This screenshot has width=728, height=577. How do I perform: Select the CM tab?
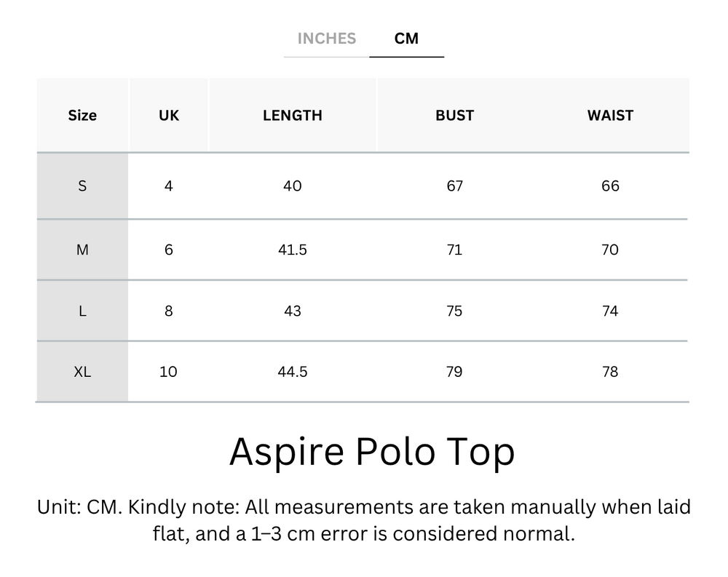[407, 39]
